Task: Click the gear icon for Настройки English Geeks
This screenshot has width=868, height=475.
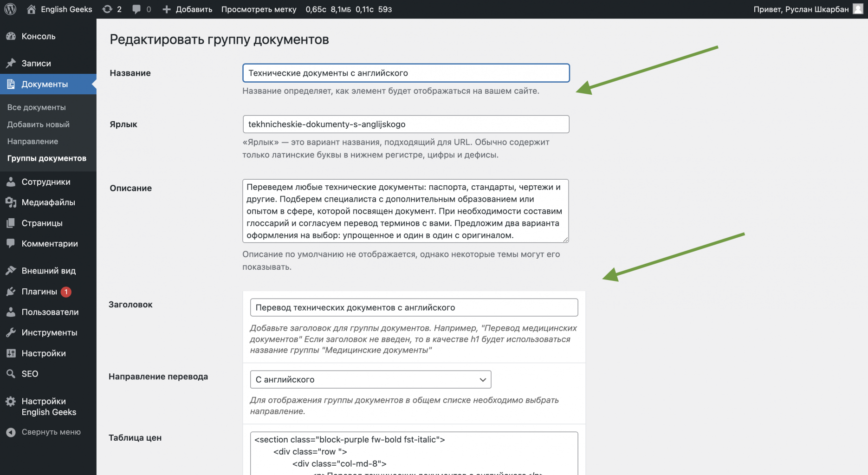Action: click(11, 401)
